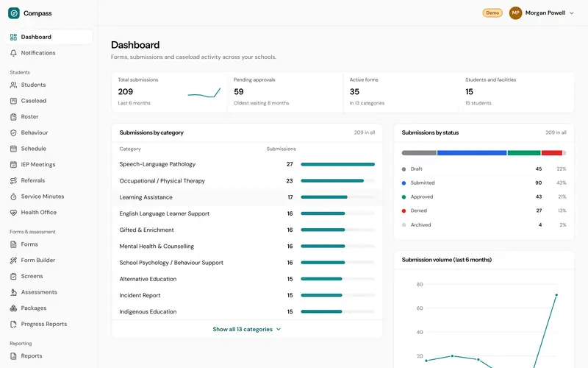Image resolution: width=588 pixels, height=368 pixels.
Task: Click the Submission volume (last 6 months) heading
Action: [447, 260]
